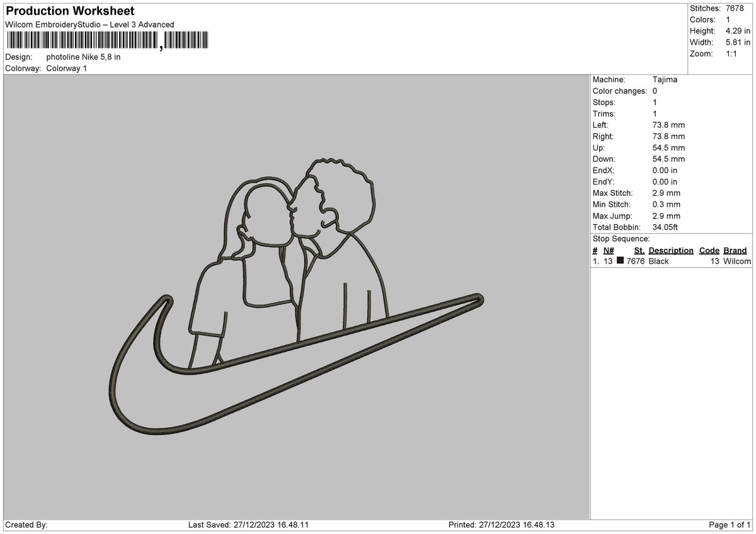This screenshot has width=756, height=534.
Task: Click the 'Created By:' footer label
Action: [26, 525]
